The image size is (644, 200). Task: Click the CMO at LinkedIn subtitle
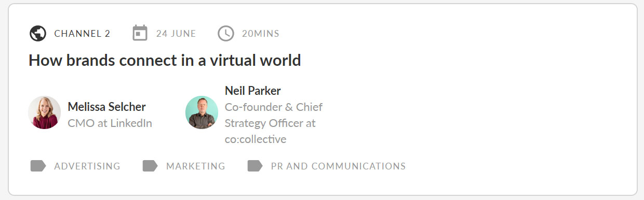pyautogui.click(x=110, y=123)
